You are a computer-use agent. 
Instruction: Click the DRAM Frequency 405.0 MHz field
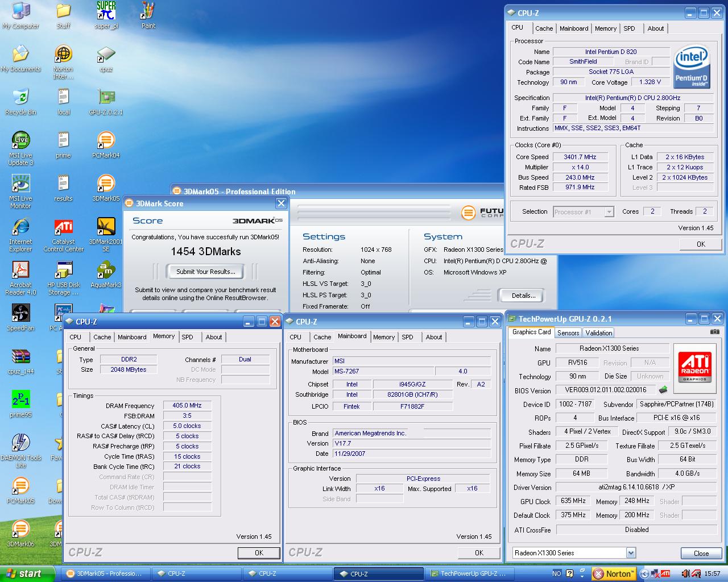[187, 406]
